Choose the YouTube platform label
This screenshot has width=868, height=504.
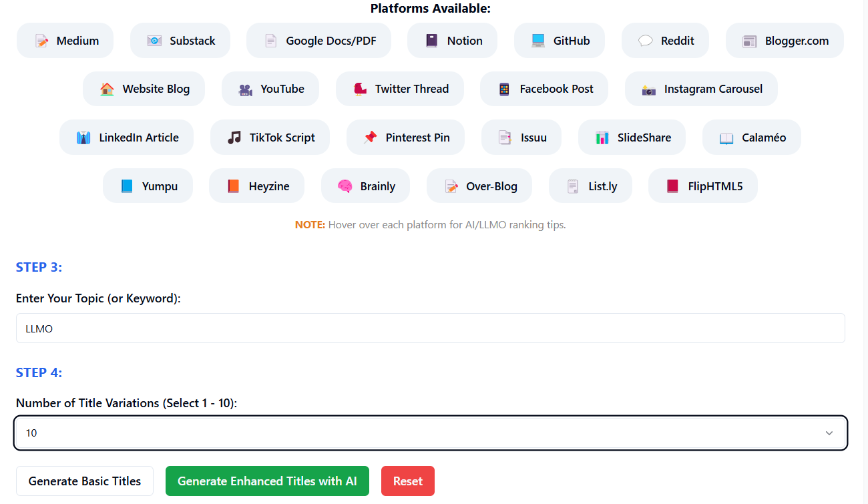(x=282, y=89)
